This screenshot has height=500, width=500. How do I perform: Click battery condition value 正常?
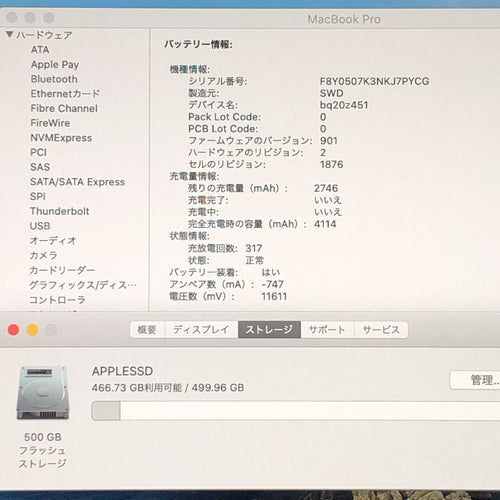pos(254,260)
